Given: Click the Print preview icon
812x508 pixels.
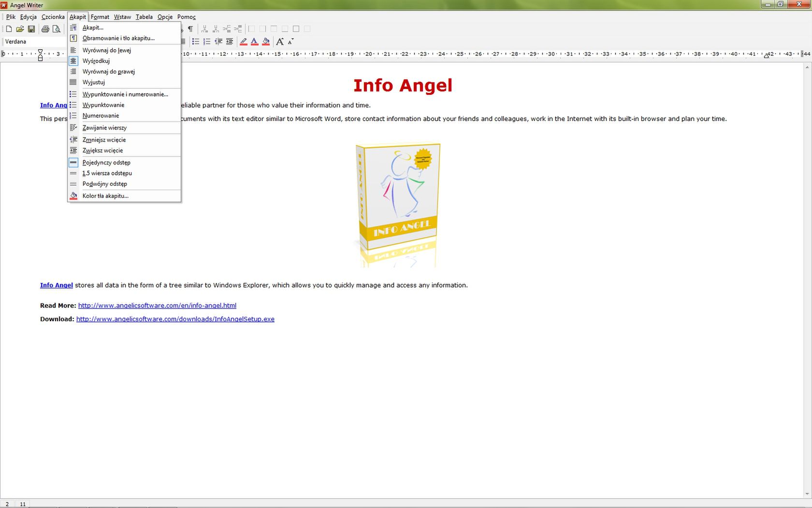Looking at the screenshot, I should click(x=57, y=29).
